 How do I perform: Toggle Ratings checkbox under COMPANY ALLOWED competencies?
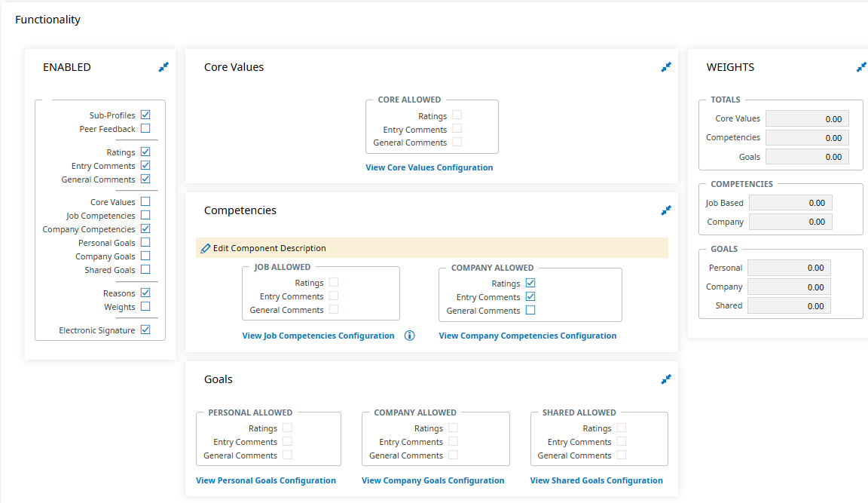530,283
